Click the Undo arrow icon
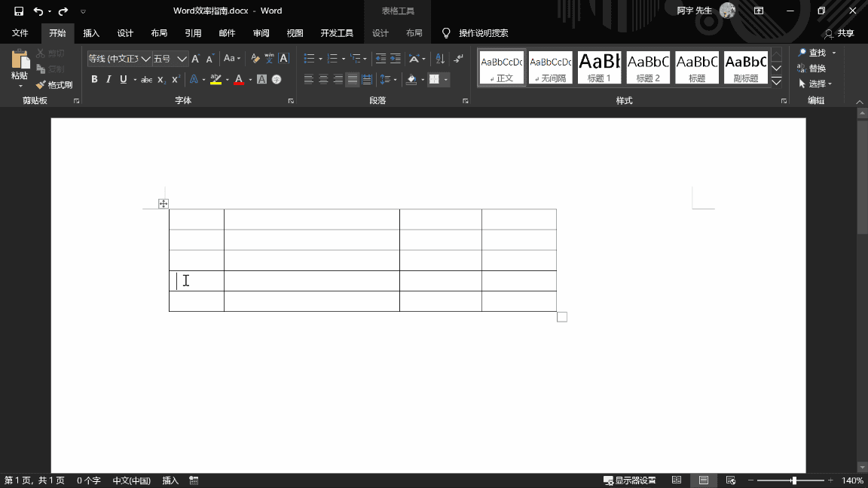 (x=38, y=11)
